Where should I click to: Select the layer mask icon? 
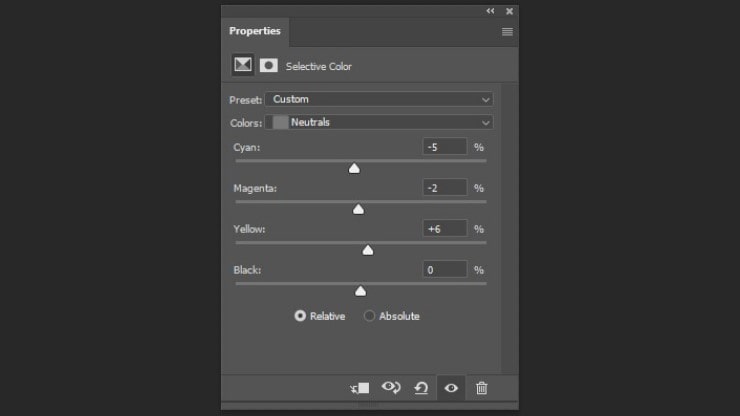pyautogui.click(x=269, y=65)
